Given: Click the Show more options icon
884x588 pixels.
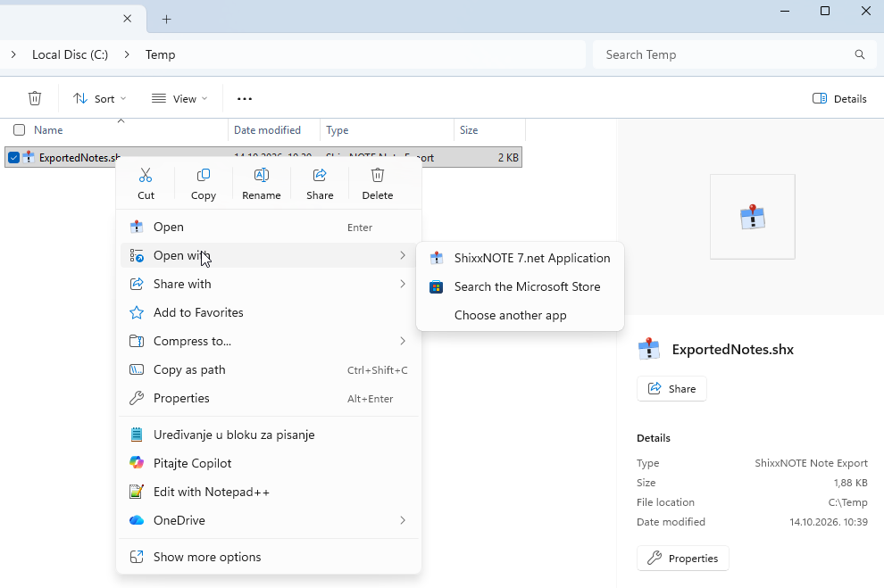Looking at the screenshot, I should point(137,557).
